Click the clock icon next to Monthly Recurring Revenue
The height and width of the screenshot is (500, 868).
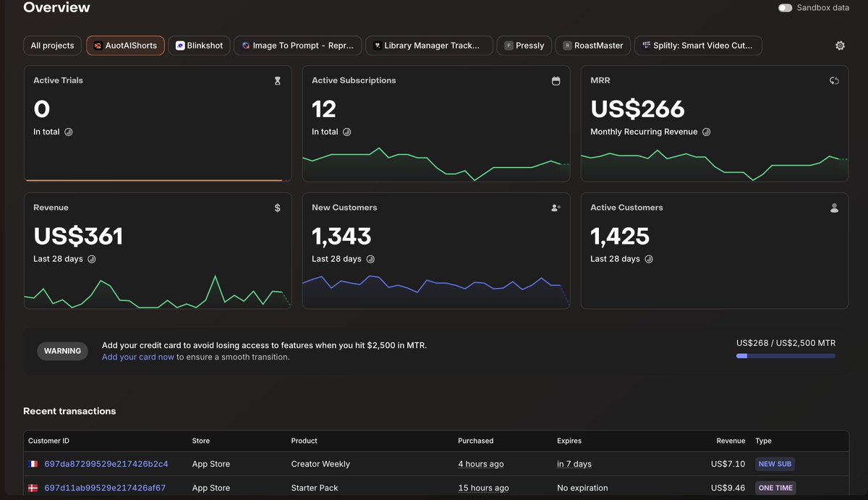(x=707, y=132)
